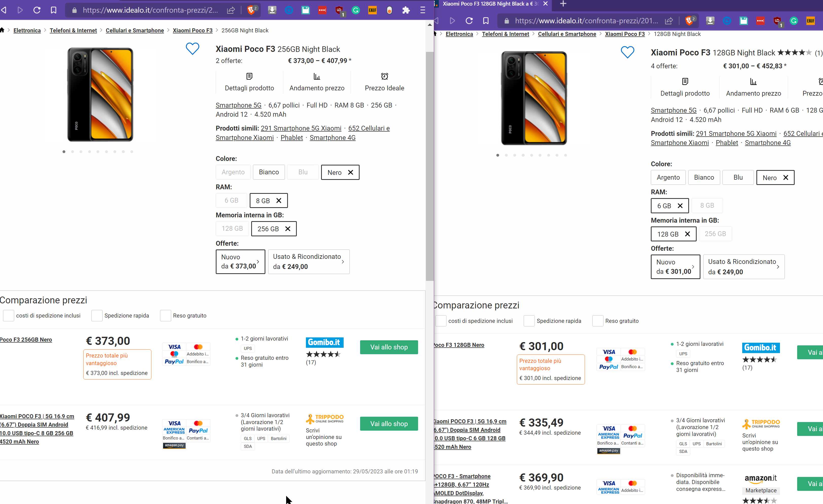Click EXIF extension icon in left window
823x504 pixels.
[x=373, y=10]
